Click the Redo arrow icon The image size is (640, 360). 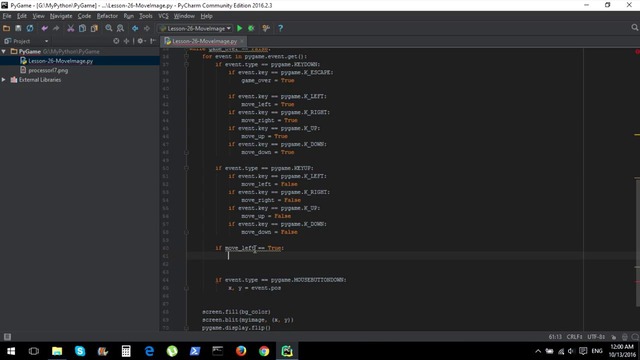pos(56,28)
